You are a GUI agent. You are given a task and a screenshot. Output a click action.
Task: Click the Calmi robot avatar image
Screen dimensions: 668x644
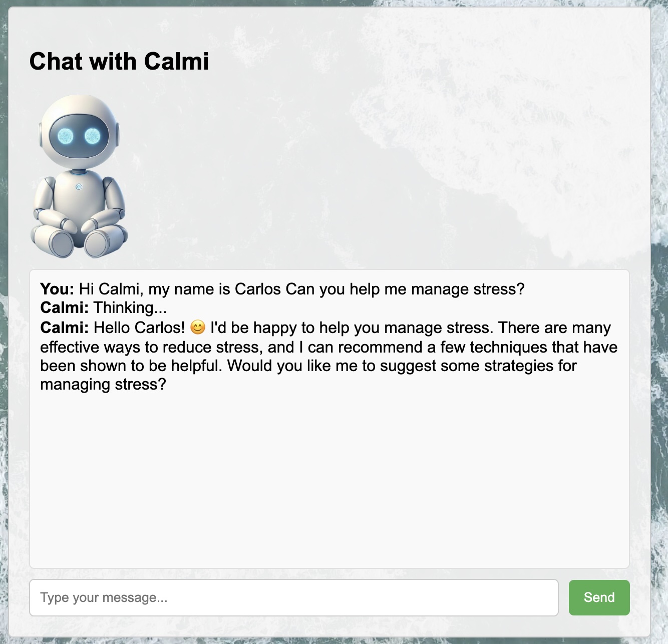coord(79,177)
